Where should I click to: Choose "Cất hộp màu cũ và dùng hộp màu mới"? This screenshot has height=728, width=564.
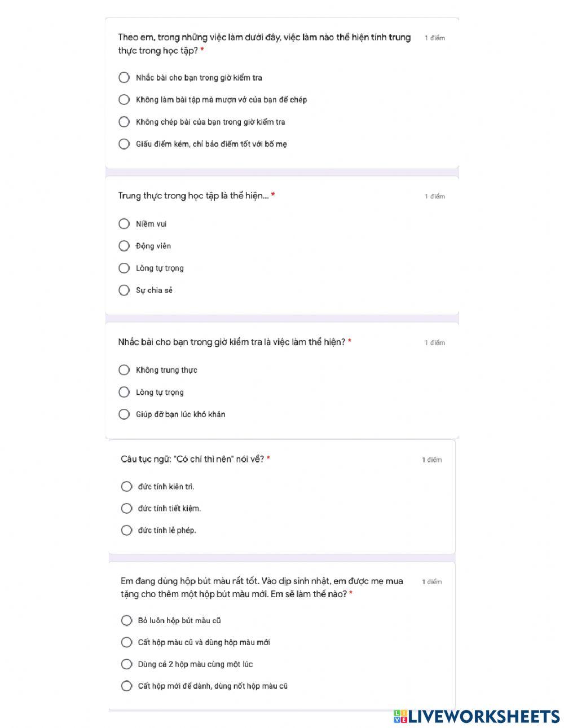(x=126, y=642)
